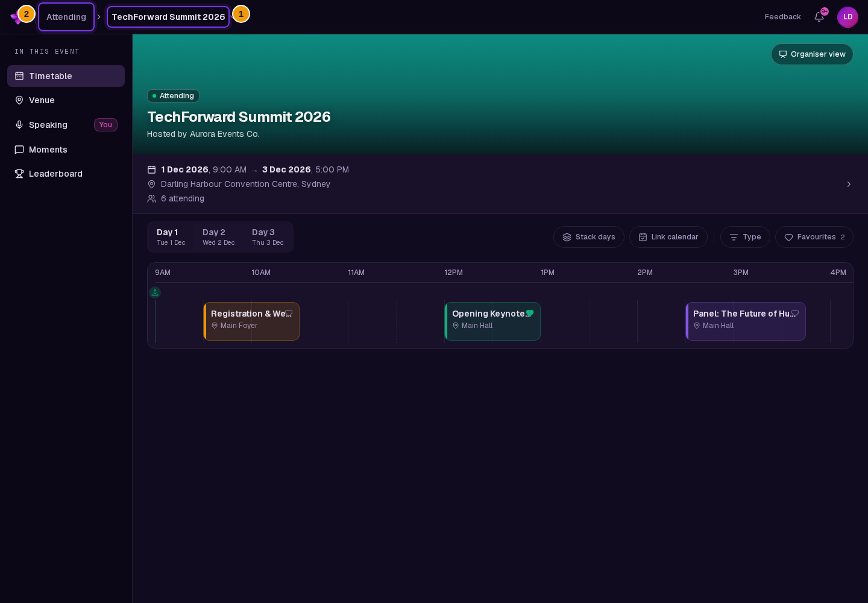Viewport: 868px width, 603px height.
Task: Click the large 'TechForward Summit 2026' page heading
Action: coord(239,116)
